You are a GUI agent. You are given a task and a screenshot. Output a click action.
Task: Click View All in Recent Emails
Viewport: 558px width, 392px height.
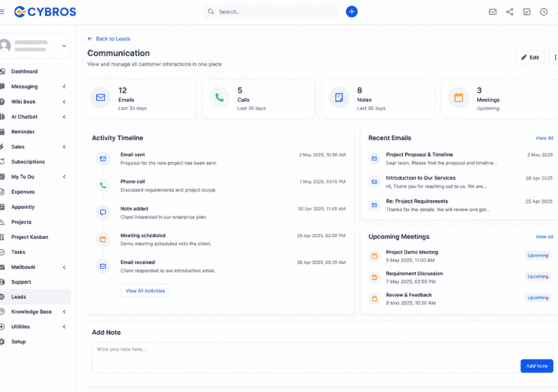(x=545, y=138)
